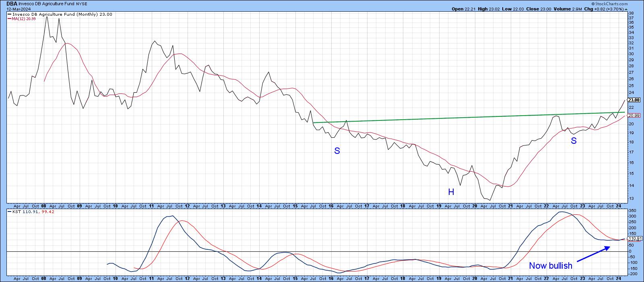Click the 23.00 last-price tag on axis
Viewport: 644px width, 282px height.
pos(634,100)
